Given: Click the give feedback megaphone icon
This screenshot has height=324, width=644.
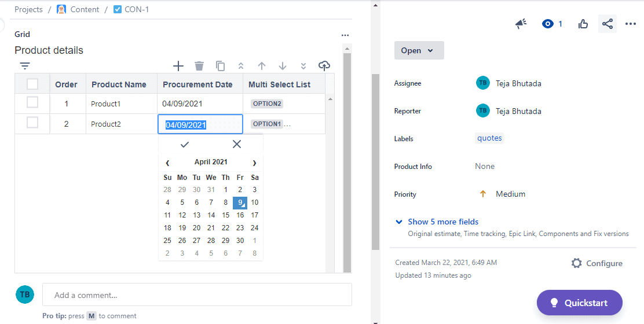Looking at the screenshot, I should click(x=521, y=24).
